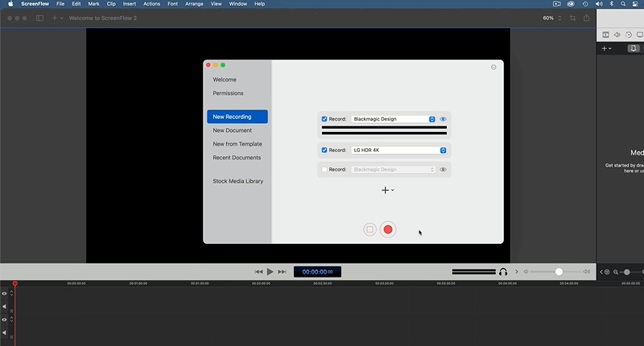Open the Actions menu
The width and height of the screenshot is (644, 346).
pos(151,4)
